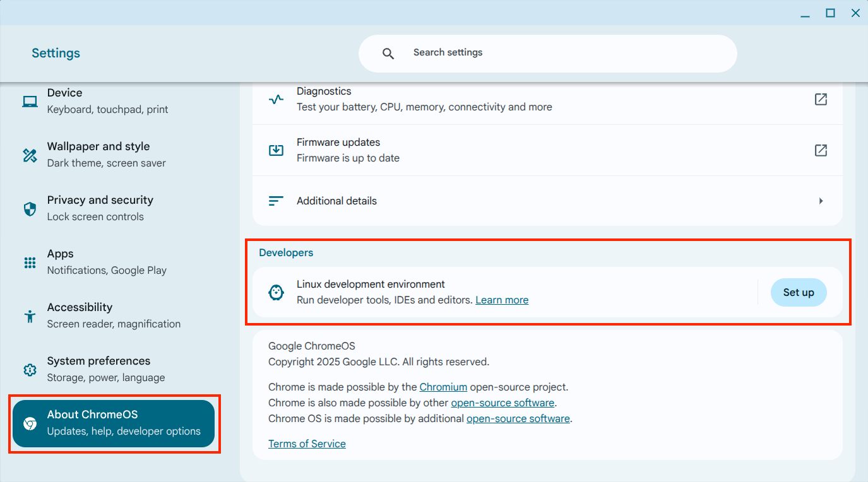Viewport: 868px width, 482px height.
Task: Open Firmware updates external link icon
Action: tap(821, 150)
